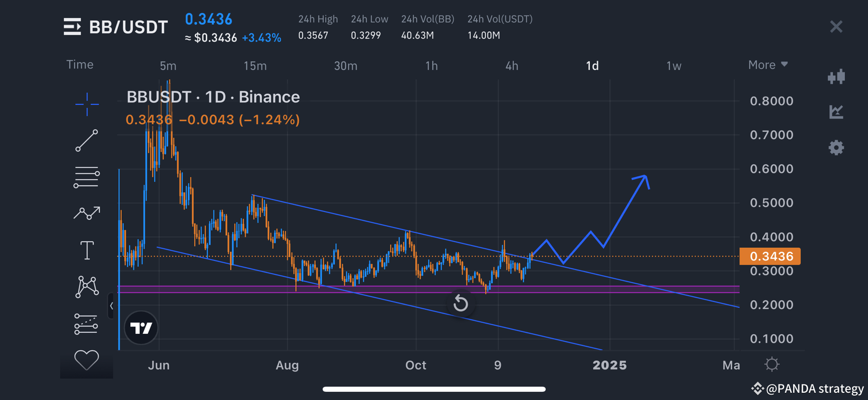
Task: Switch to the 5m timeframe
Action: point(168,66)
